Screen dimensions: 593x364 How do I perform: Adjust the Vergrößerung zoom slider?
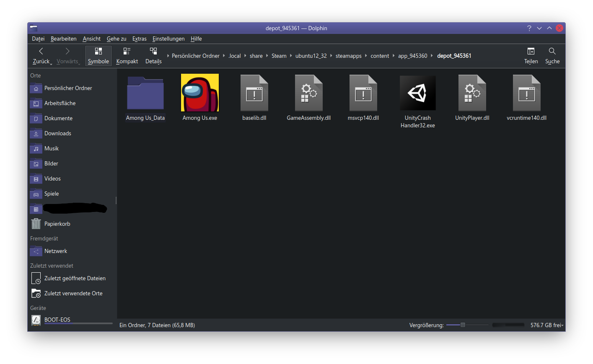[467, 325]
